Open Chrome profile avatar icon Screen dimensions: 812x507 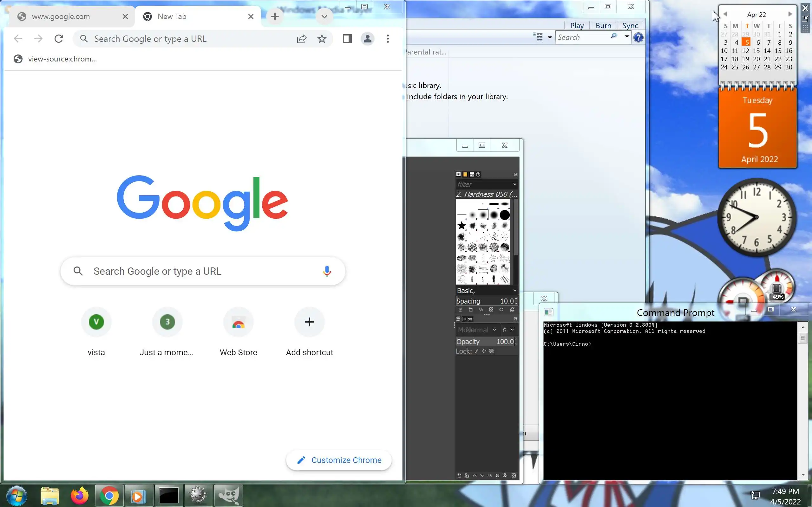click(x=367, y=39)
